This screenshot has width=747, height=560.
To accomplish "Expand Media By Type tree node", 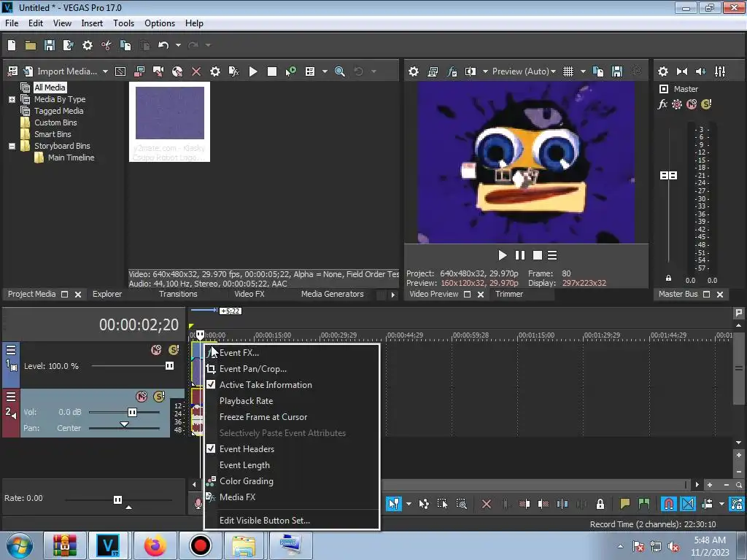I will coord(12,99).
